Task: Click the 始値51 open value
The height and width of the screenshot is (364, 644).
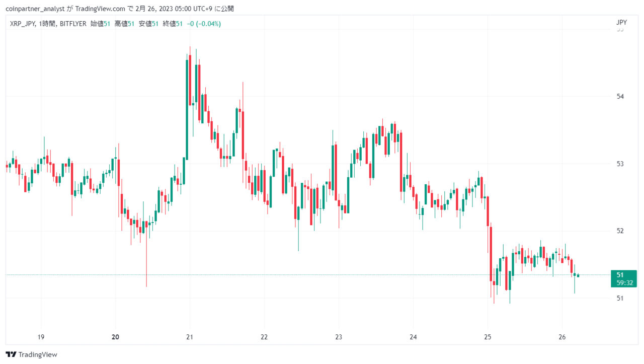Action: [x=100, y=24]
